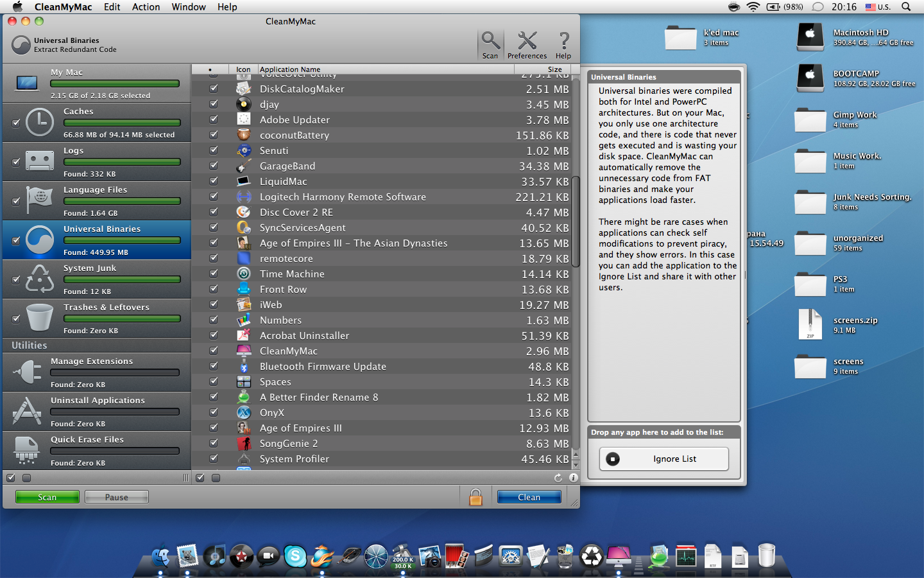Select the Caches clock icon
Viewport: 924px width, 578px height.
click(x=40, y=122)
